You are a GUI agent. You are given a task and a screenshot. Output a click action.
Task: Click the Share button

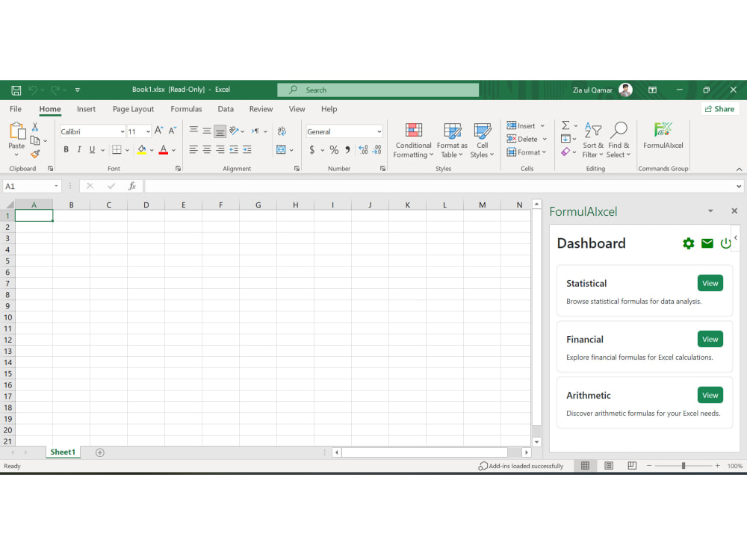(719, 109)
